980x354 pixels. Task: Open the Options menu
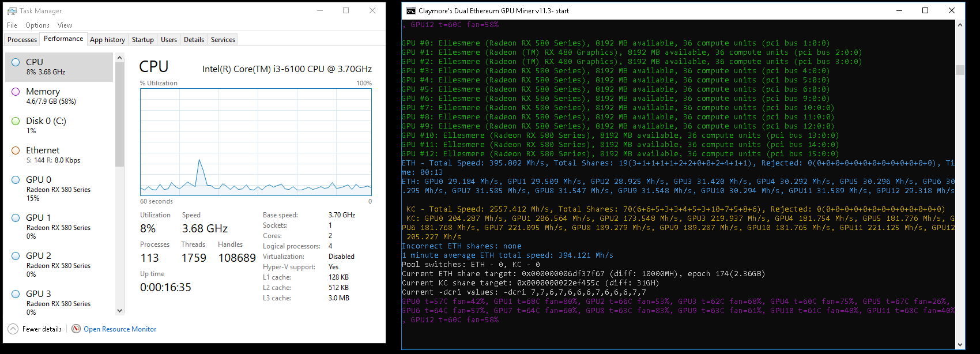point(37,25)
